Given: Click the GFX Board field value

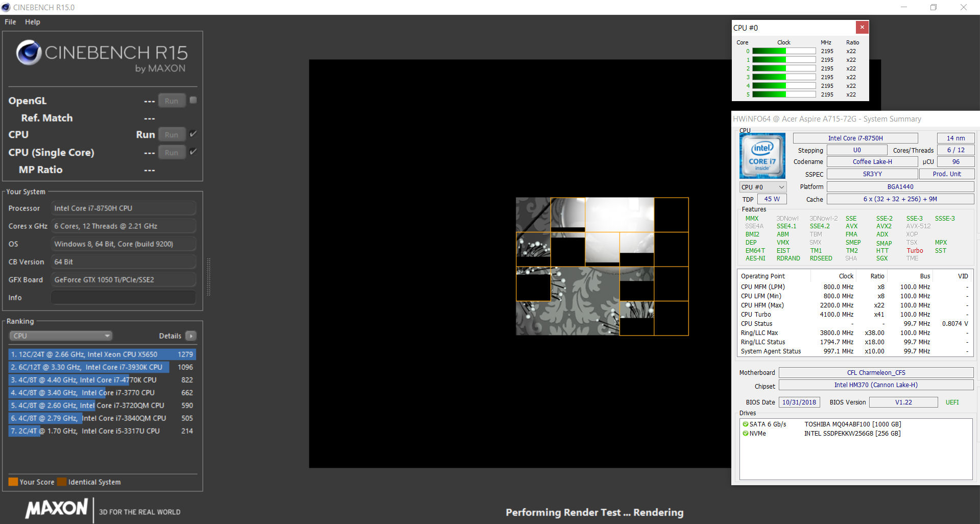Looking at the screenshot, I should click(x=124, y=279).
